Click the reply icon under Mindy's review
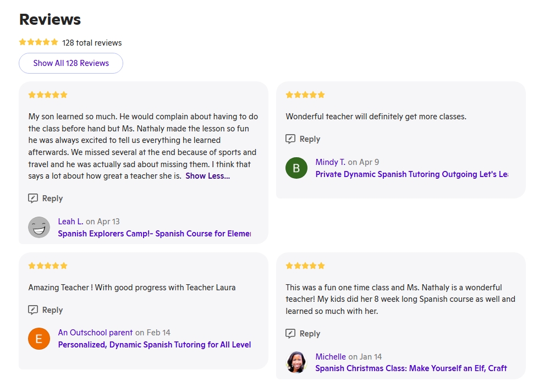This screenshot has height=392, width=533. (290, 139)
